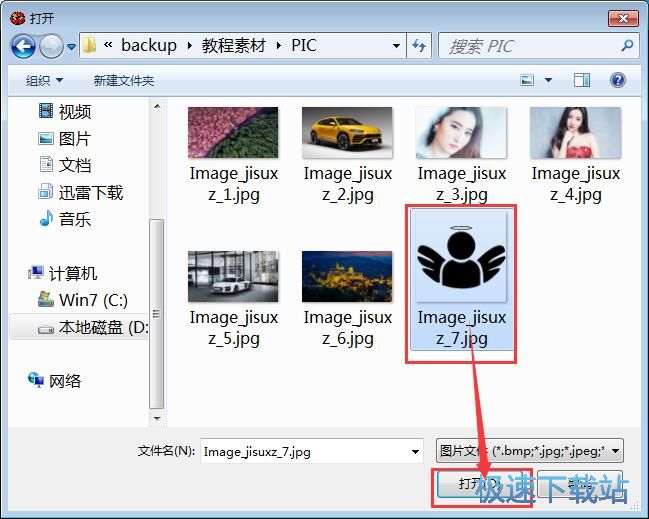Open the 组织 menu

(44, 80)
